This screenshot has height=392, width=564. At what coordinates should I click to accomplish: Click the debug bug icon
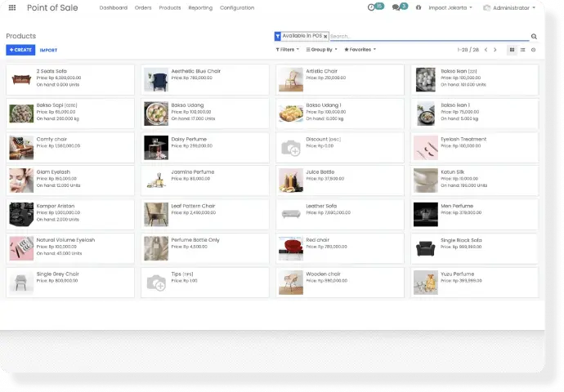click(x=419, y=7)
